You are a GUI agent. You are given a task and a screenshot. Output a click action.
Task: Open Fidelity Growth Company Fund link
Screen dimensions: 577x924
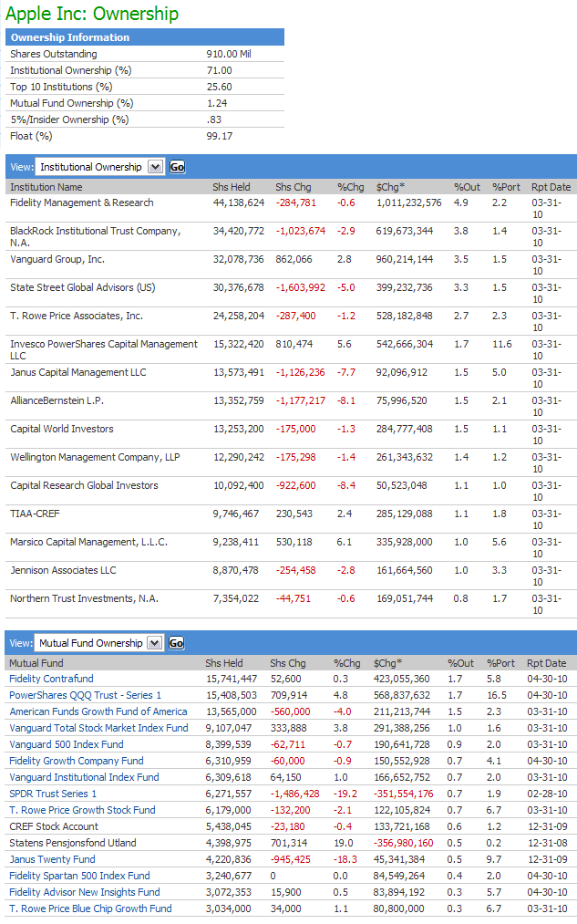77,761
